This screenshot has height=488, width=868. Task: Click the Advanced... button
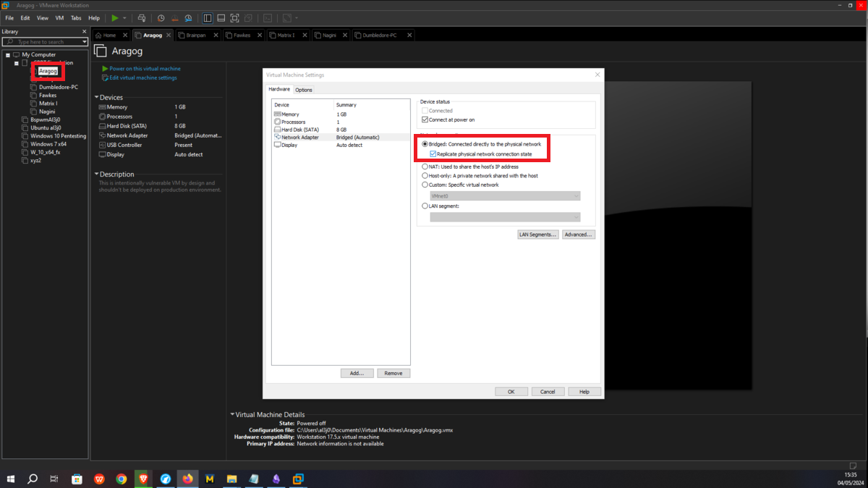click(579, 235)
